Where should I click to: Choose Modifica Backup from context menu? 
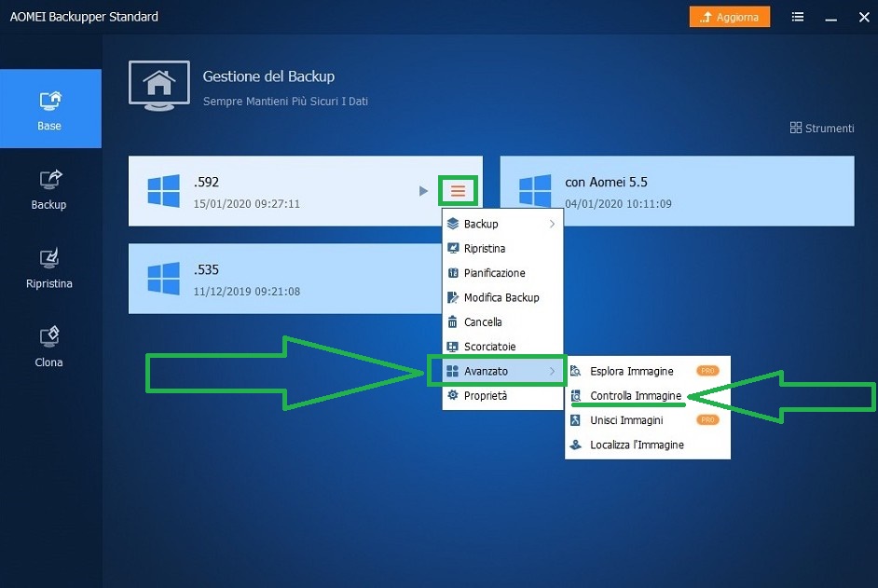(502, 297)
